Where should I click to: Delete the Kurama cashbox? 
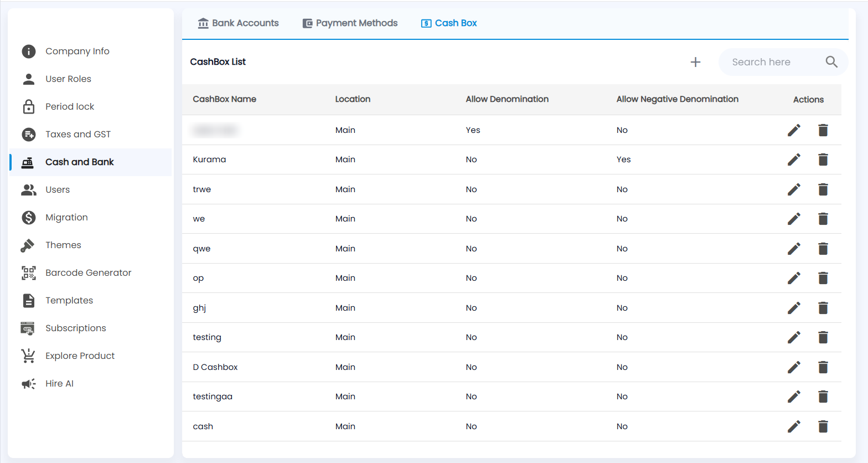click(x=823, y=160)
